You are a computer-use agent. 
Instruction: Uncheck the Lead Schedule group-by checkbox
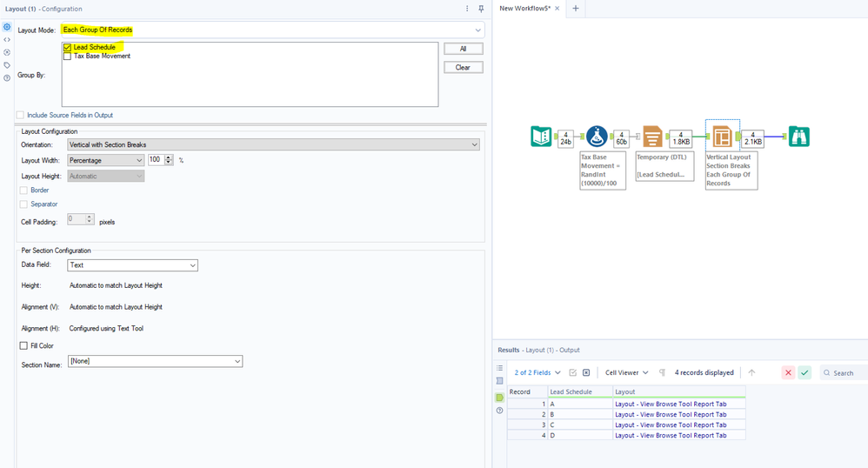point(68,48)
